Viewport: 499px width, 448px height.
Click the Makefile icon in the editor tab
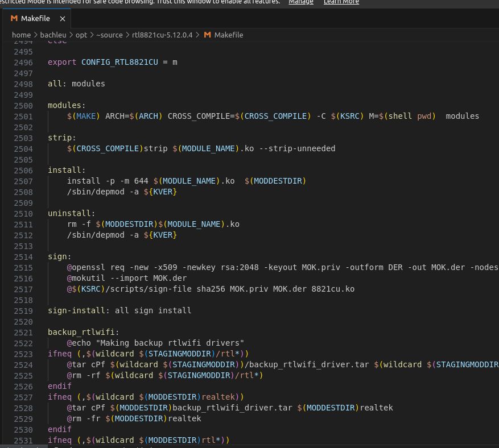coord(14,18)
